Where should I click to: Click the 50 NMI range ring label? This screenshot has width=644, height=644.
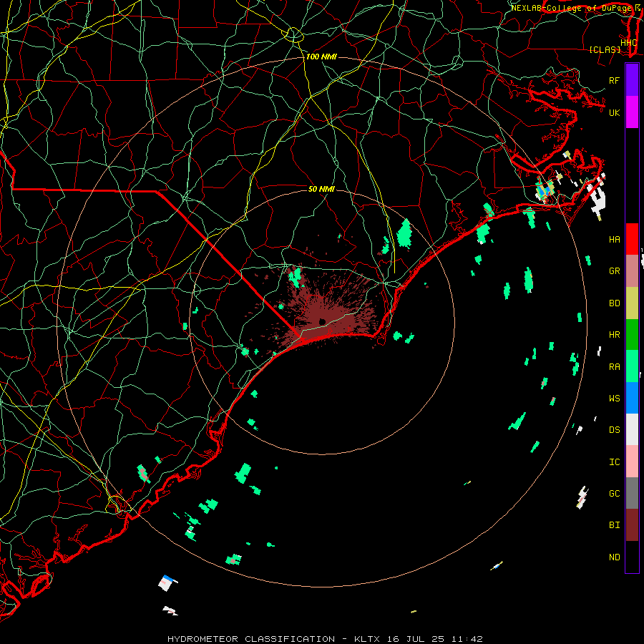pyautogui.click(x=321, y=189)
